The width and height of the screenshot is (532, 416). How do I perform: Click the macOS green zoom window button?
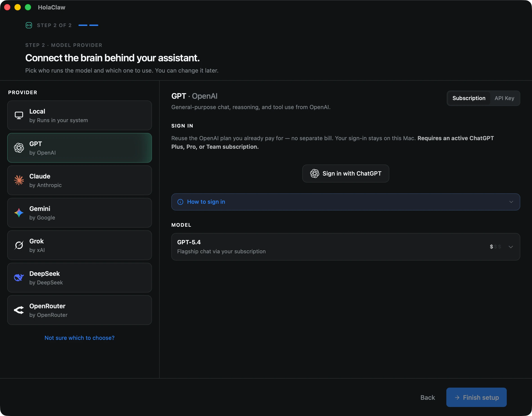[x=28, y=7]
